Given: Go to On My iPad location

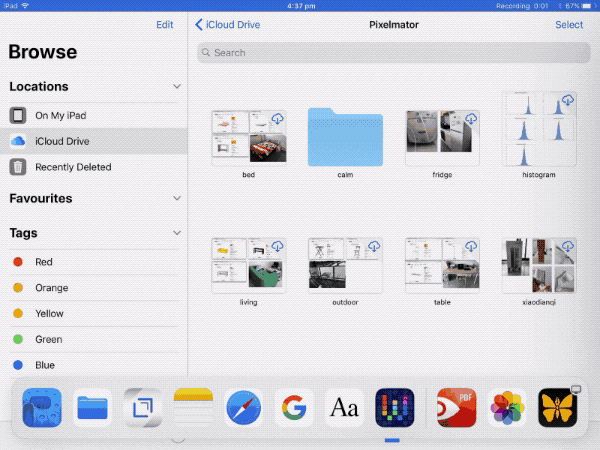Looking at the screenshot, I should [x=62, y=116].
